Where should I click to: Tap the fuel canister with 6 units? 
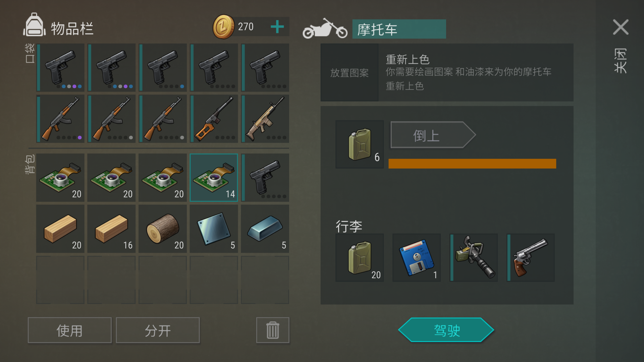[360, 144]
